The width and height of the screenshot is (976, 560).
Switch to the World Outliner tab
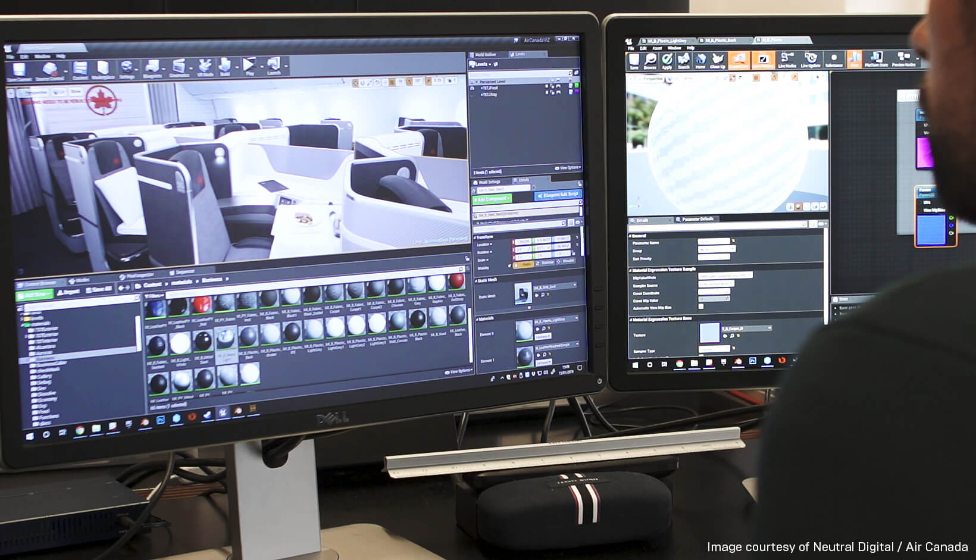[x=485, y=55]
